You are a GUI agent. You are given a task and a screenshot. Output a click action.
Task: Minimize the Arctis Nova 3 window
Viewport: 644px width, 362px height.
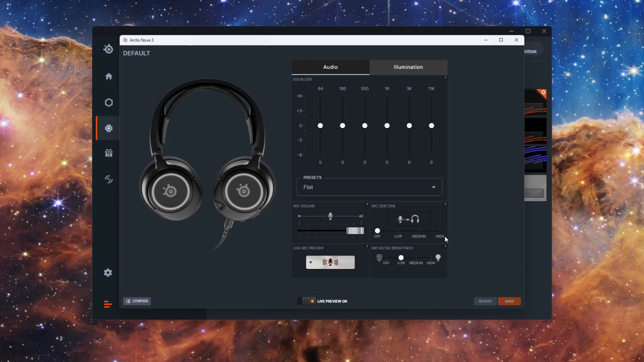pyautogui.click(x=486, y=40)
